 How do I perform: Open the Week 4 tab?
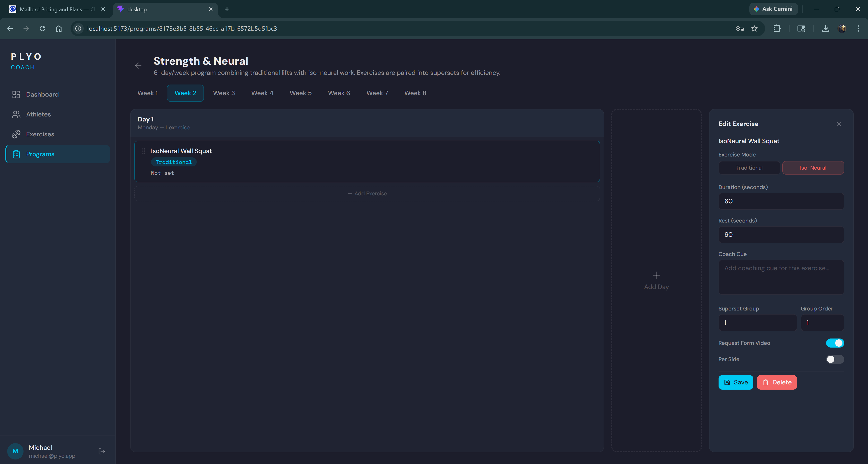coord(262,93)
